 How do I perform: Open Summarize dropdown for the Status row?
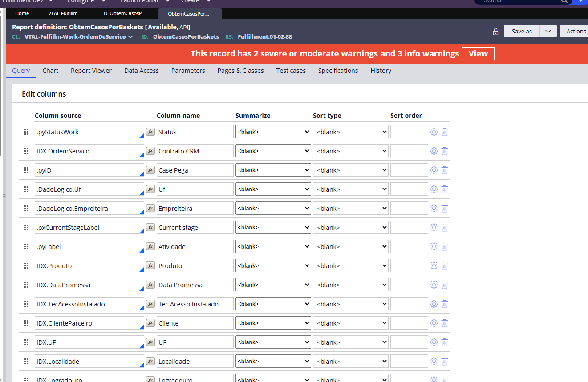(273, 132)
